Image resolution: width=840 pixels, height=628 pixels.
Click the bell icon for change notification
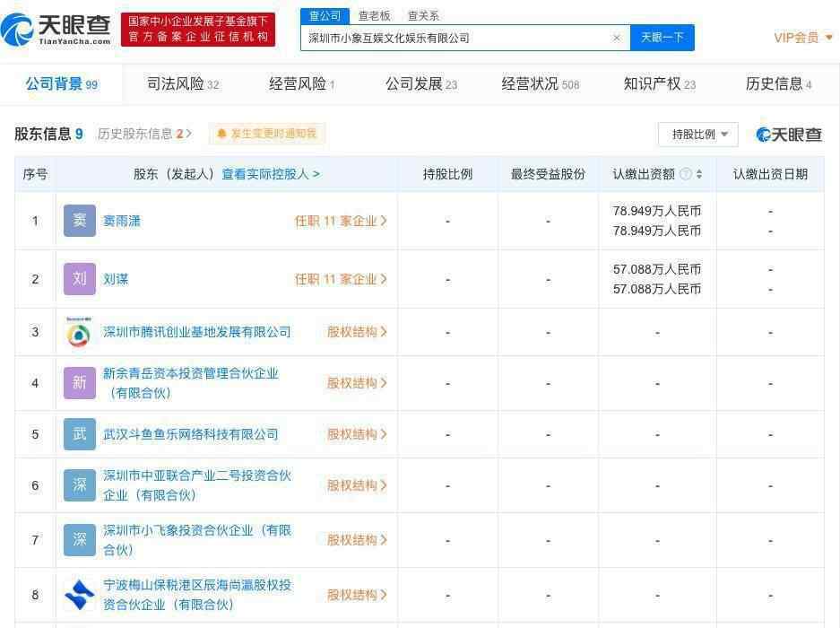click(221, 134)
